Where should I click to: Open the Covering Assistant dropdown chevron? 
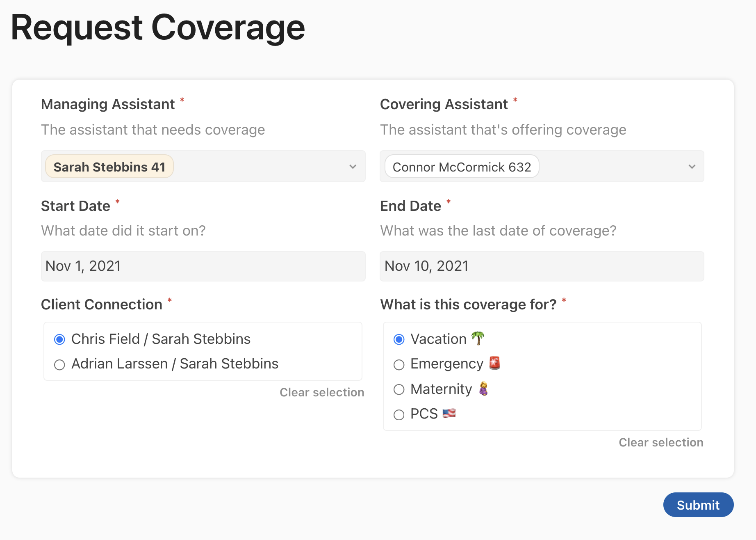tap(692, 167)
